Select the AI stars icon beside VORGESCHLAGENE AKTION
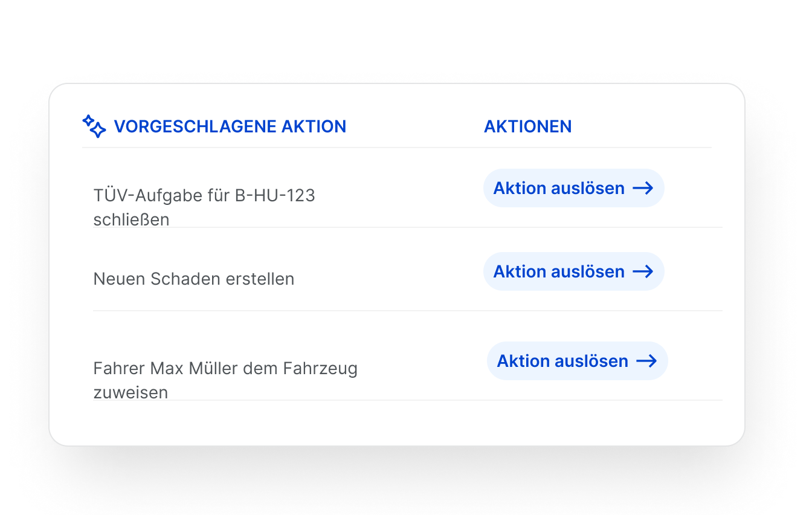 [94, 126]
